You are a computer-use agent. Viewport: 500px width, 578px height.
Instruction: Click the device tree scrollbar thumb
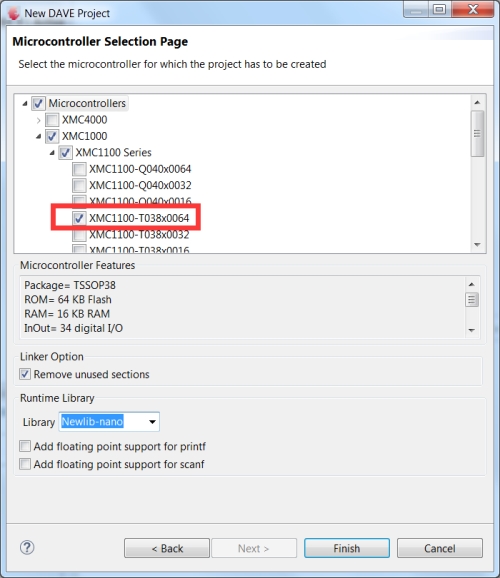478,134
